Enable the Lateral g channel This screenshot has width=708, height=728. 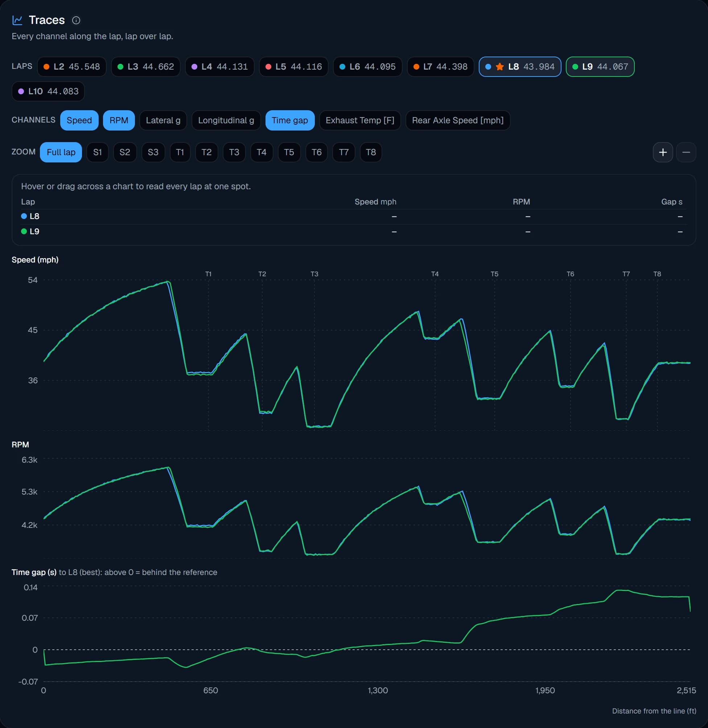(x=163, y=120)
